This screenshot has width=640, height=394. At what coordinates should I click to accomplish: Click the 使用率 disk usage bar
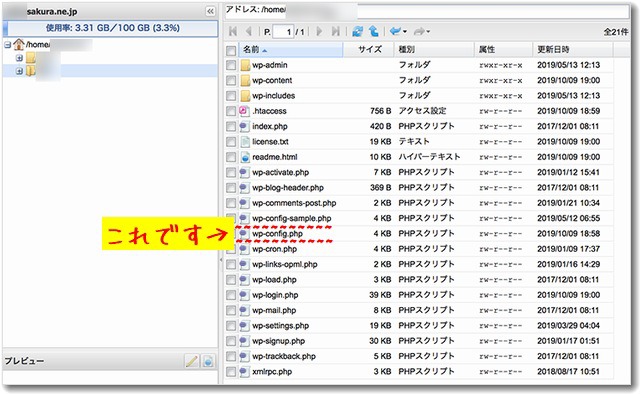tap(111, 28)
